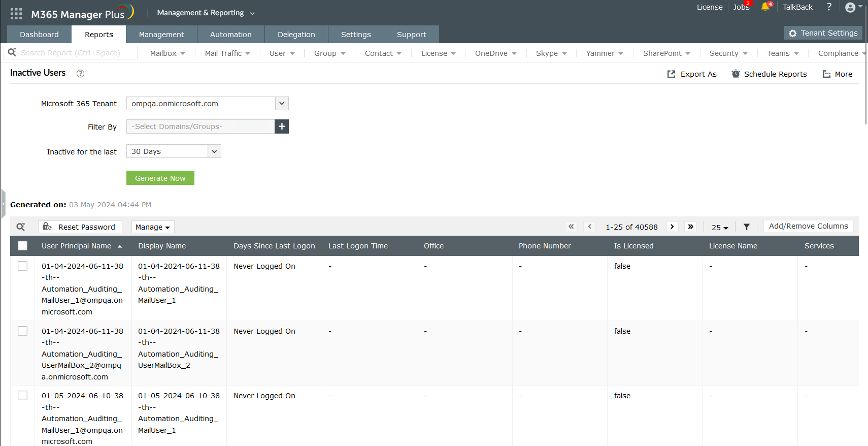The height and width of the screenshot is (446, 868).
Task: Select the UserMailBox_2 row checkbox
Action: [x=22, y=331]
